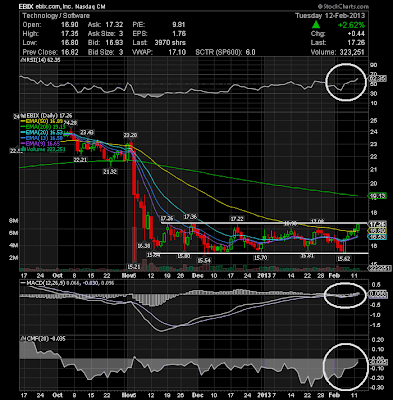The image size is (393, 400).
Task: Click the Technology / Software sector label
Action: pyautogui.click(x=56, y=16)
